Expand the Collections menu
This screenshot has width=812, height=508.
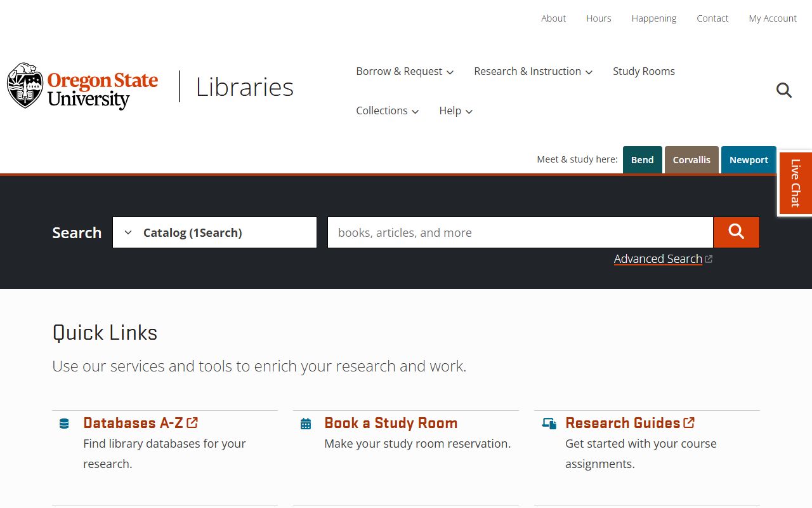tap(388, 110)
